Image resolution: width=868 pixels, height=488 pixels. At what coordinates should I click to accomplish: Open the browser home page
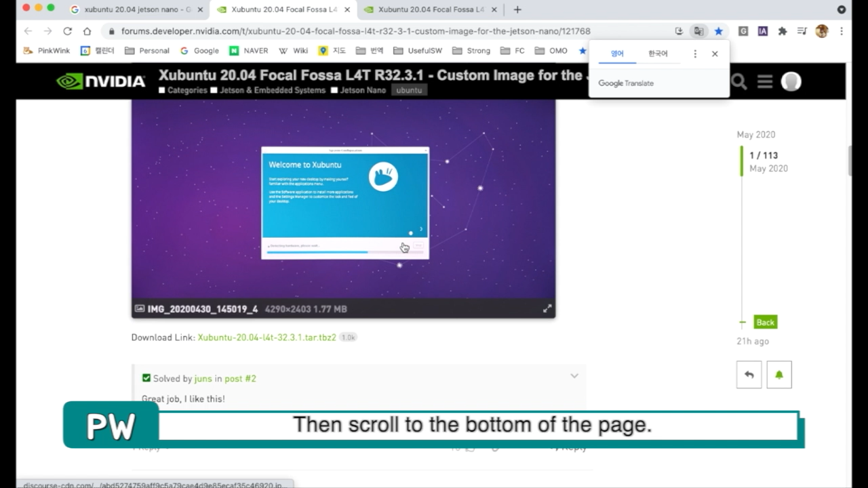[x=87, y=31]
